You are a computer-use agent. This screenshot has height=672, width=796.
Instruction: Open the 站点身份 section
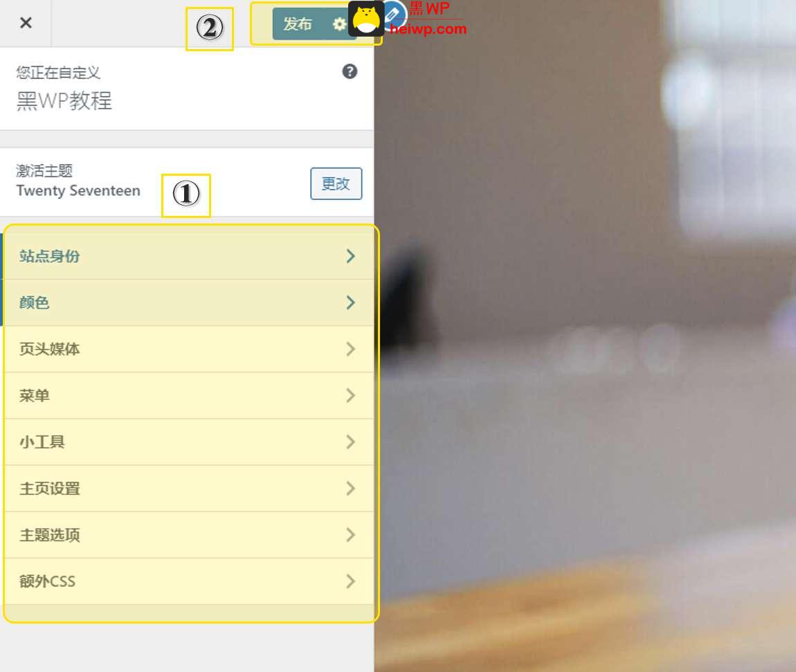click(188, 256)
